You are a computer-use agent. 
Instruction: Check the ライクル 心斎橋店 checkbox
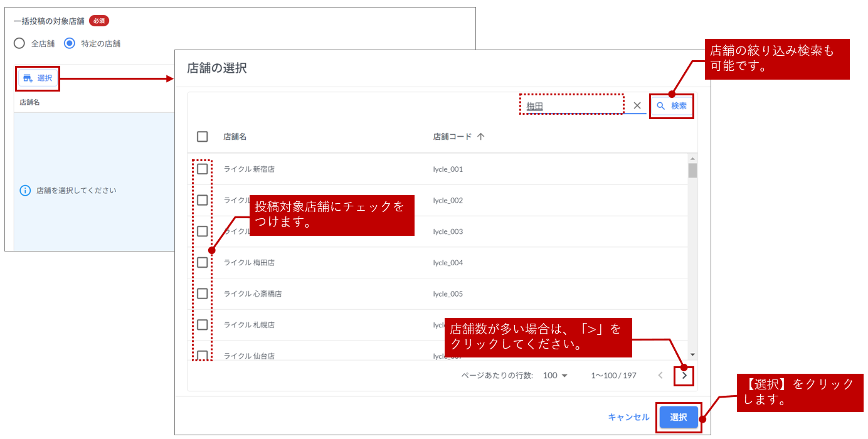coord(203,294)
